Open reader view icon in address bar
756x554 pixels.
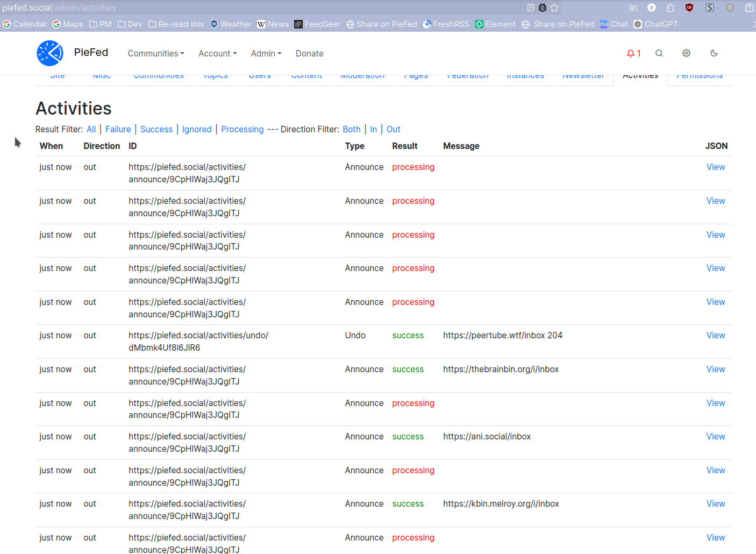click(531, 8)
